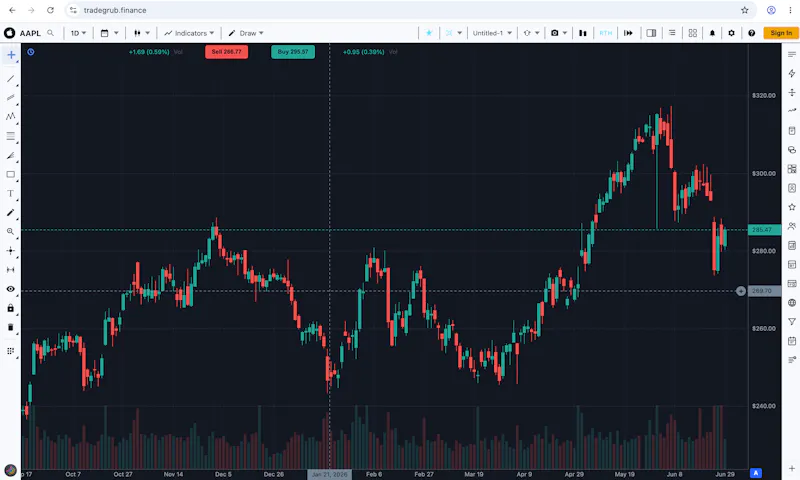This screenshot has width=800, height=480.
Task: Select the parallel channel tool
Action: point(10,97)
